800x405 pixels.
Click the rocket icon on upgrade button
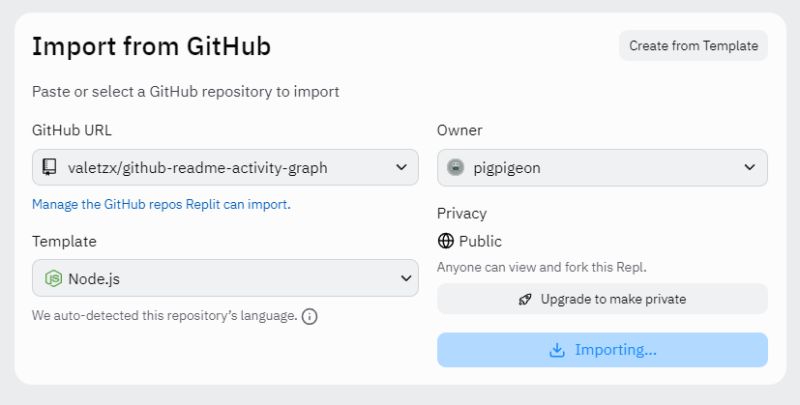tap(525, 299)
